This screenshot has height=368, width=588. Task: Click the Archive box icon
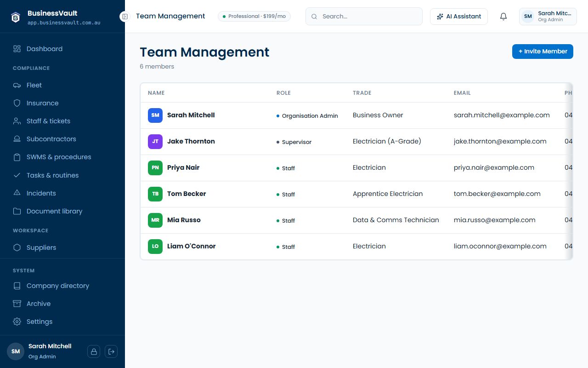tap(17, 304)
